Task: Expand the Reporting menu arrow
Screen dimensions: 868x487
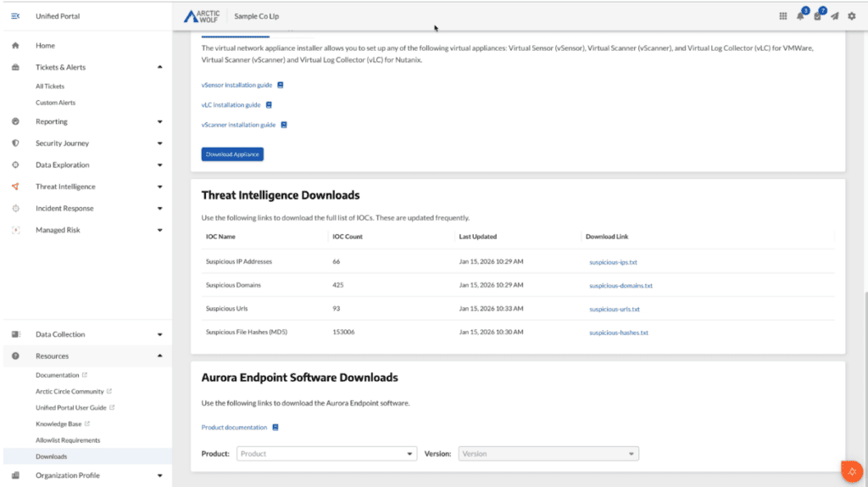Action: pos(160,122)
